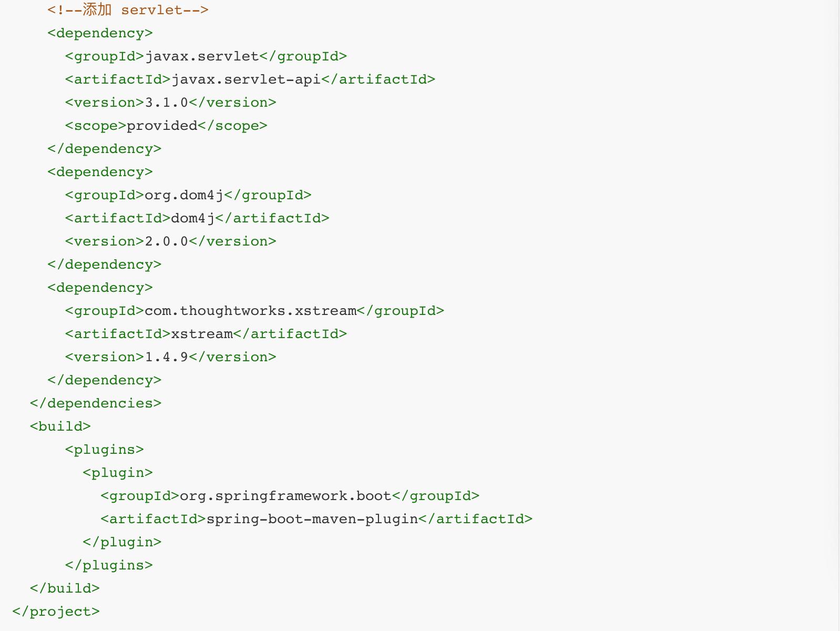Image resolution: width=840 pixels, height=631 pixels.
Task: Click the opening plugins tag
Action: coord(105,450)
